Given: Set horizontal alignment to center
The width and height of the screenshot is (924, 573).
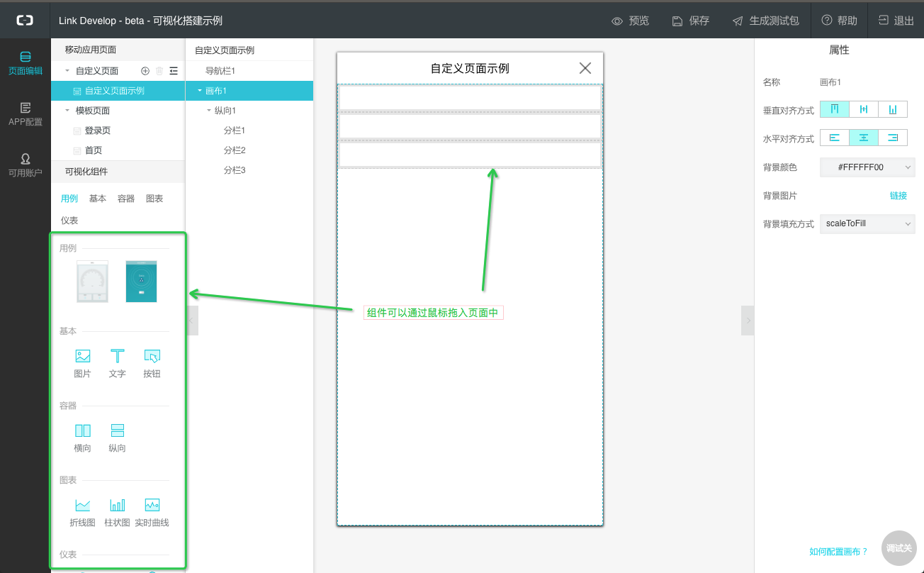Looking at the screenshot, I should pos(864,138).
